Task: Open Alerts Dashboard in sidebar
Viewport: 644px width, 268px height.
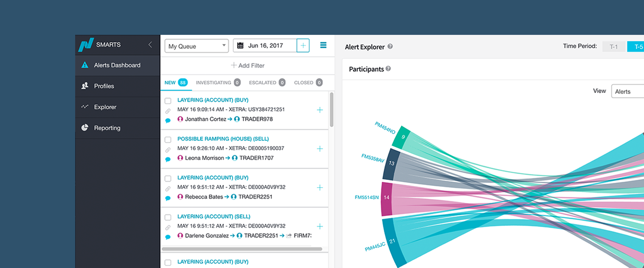Action: (x=118, y=65)
